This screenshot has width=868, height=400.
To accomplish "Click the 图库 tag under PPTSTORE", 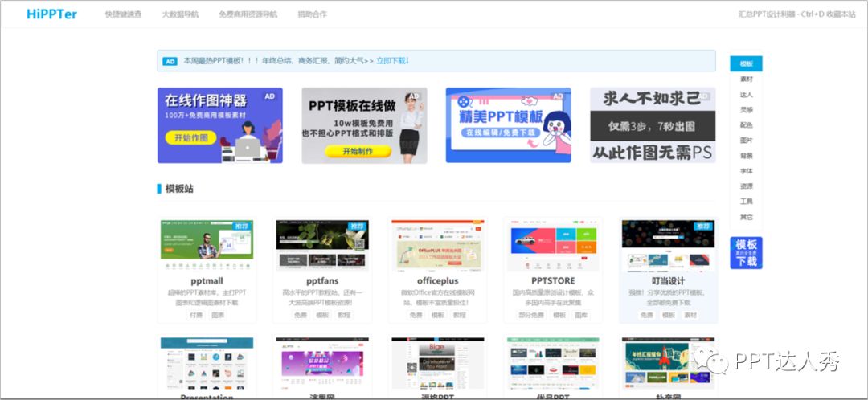I will (x=581, y=315).
